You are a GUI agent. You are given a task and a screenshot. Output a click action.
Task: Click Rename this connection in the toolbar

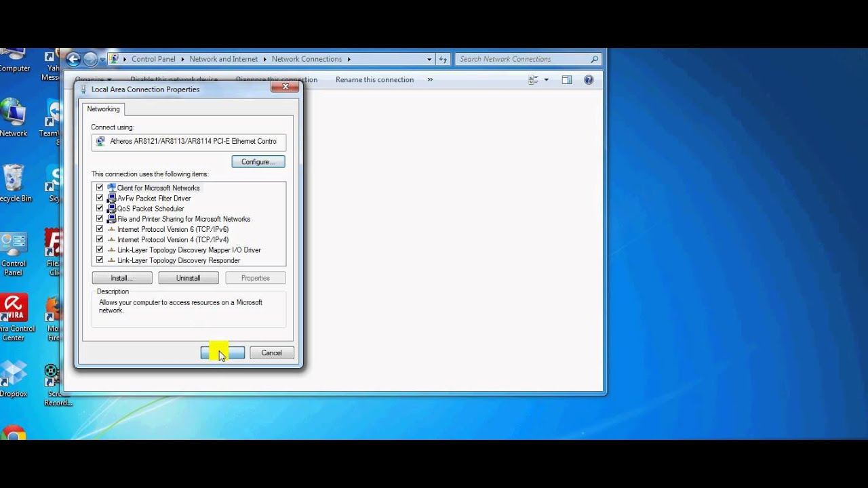point(374,80)
